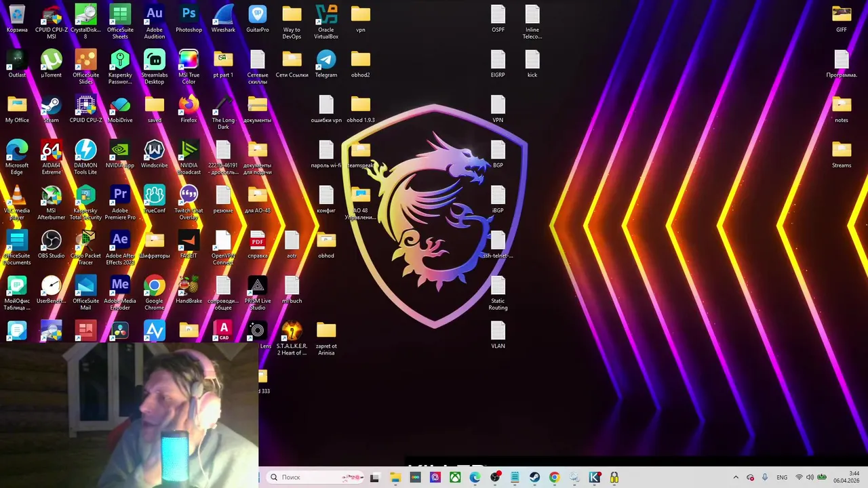The image size is (868, 488).
Task: Open the zapret ot Arinisa folder
Action: pos(326,338)
